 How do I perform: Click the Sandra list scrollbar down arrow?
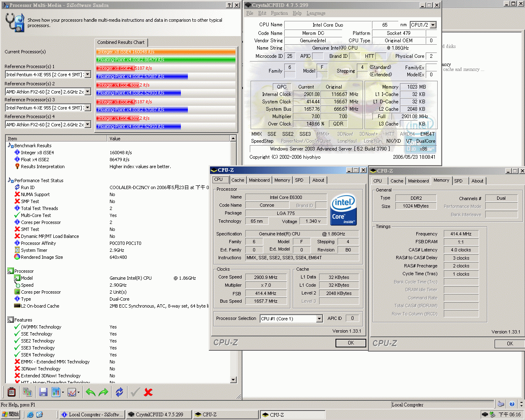[233, 380]
